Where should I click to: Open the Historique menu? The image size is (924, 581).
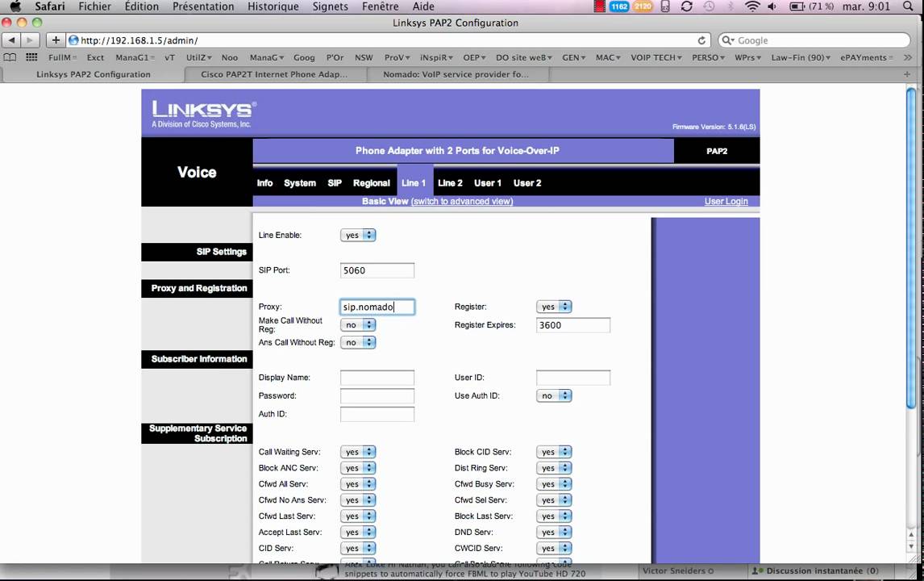tap(273, 6)
